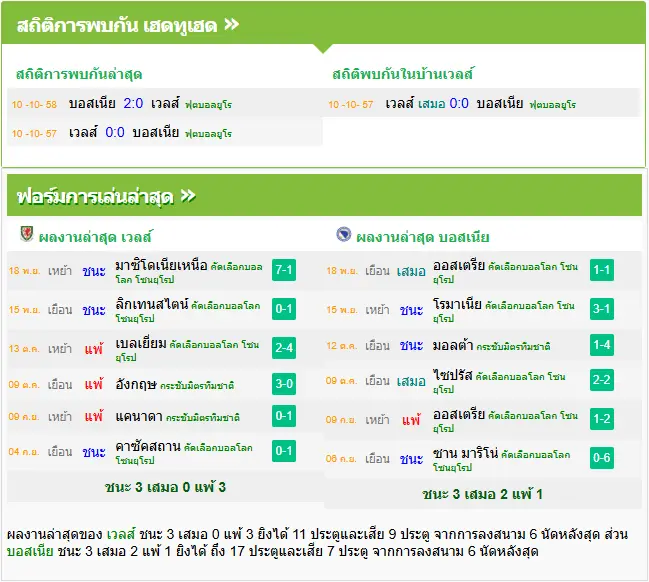Click the สถิติพบกันในบ้านเวลส์ heading
This screenshot has width=649, height=582.
[x=402, y=74]
